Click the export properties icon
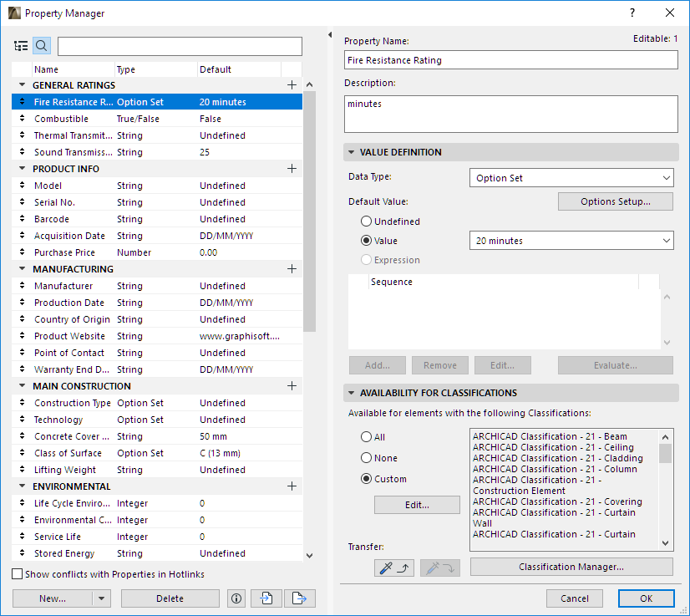 pyautogui.click(x=299, y=598)
